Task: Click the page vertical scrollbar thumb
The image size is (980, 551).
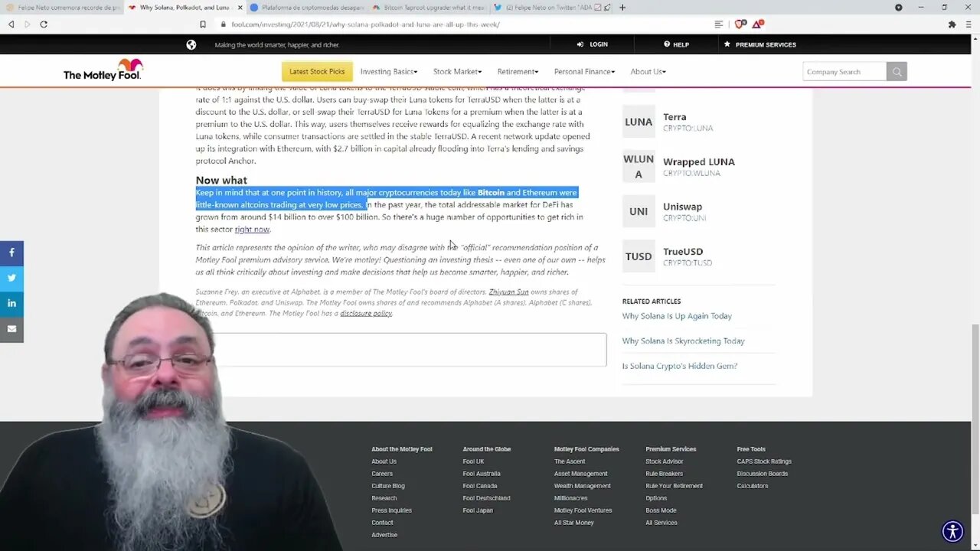Action: 975,419
